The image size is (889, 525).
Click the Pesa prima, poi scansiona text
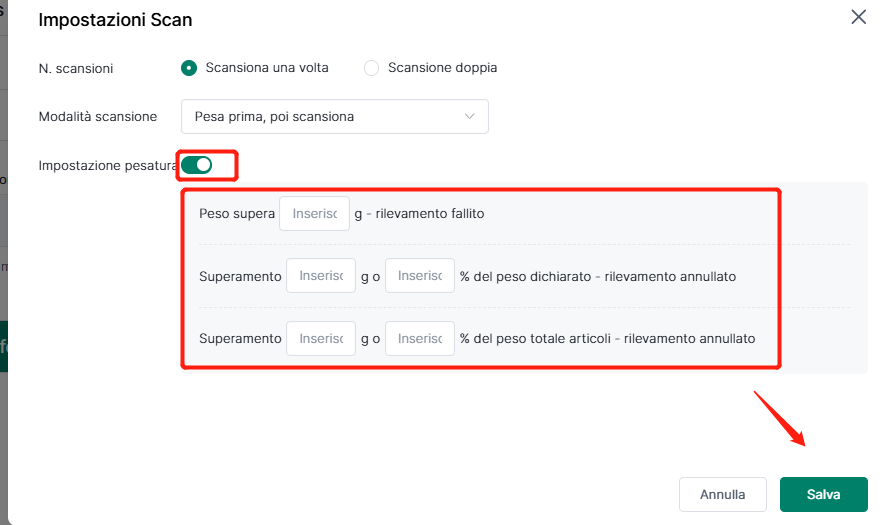click(x=274, y=117)
